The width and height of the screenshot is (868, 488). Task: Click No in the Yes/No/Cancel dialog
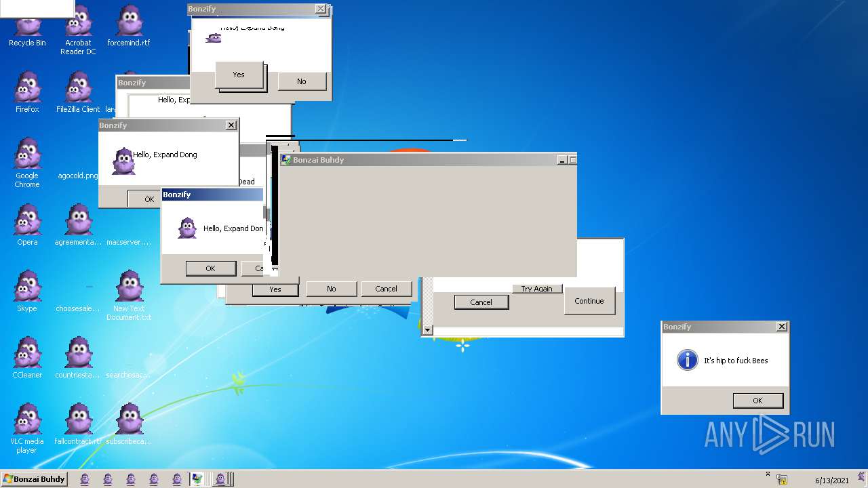pos(331,289)
